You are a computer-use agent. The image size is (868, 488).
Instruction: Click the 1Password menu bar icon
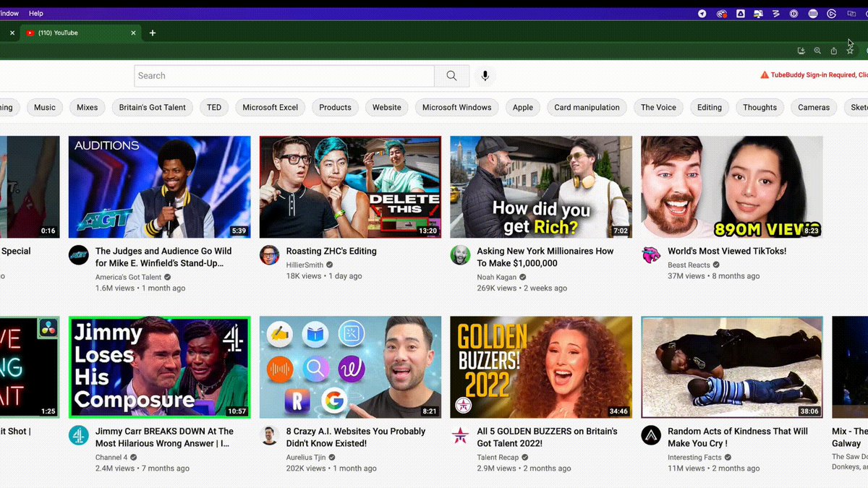pyautogui.click(x=794, y=13)
